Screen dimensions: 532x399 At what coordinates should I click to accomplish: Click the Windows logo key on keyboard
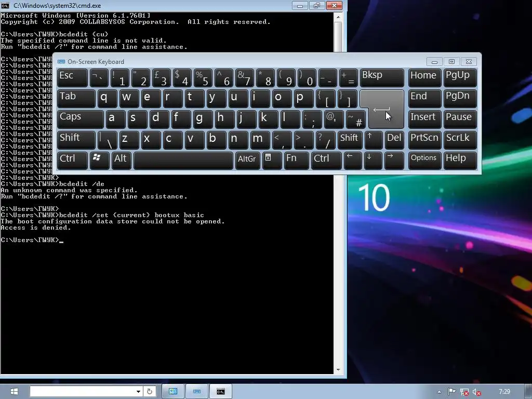[x=99, y=161]
